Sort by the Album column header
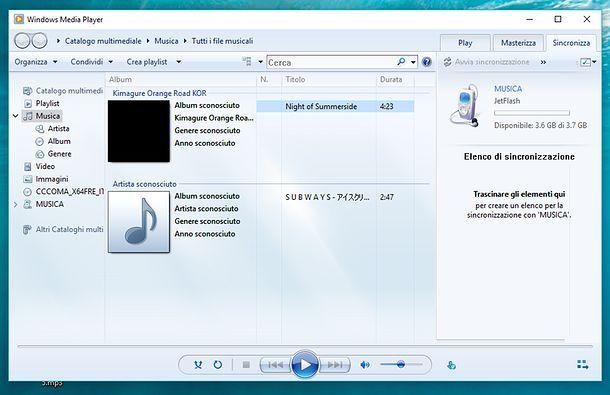The width and height of the screenshot is (610, 395). click(181, 79)
